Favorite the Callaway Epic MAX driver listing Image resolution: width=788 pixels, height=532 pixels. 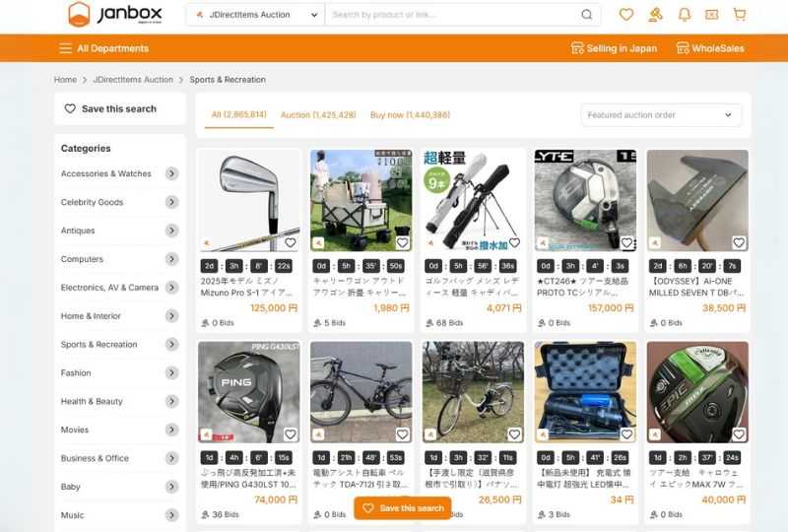pos(738,433)
